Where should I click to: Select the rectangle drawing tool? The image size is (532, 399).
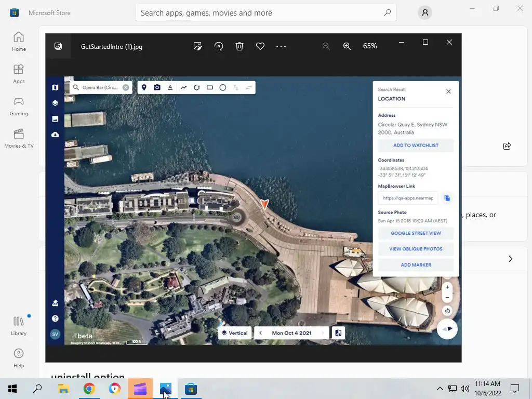(210, 87)
